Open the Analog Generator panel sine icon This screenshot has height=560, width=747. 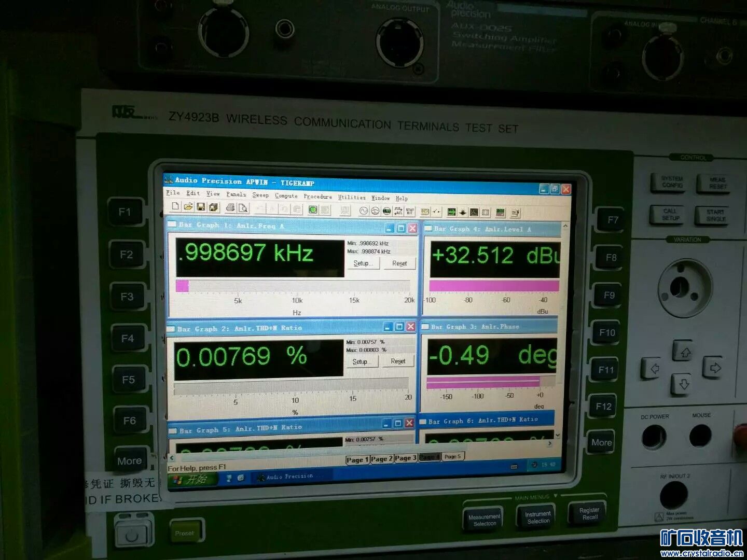click(x=364, y=211)
